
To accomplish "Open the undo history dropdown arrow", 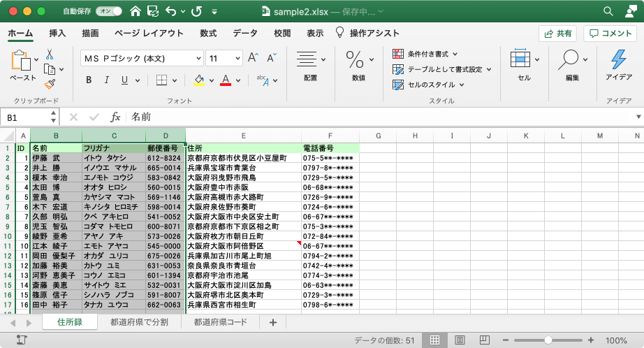I will 183,11.
